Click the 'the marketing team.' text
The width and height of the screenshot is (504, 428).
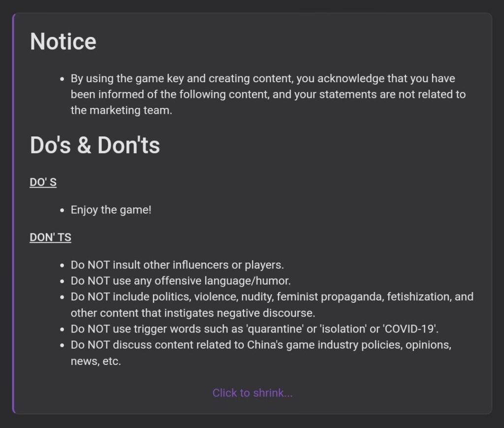click(122, 110)
